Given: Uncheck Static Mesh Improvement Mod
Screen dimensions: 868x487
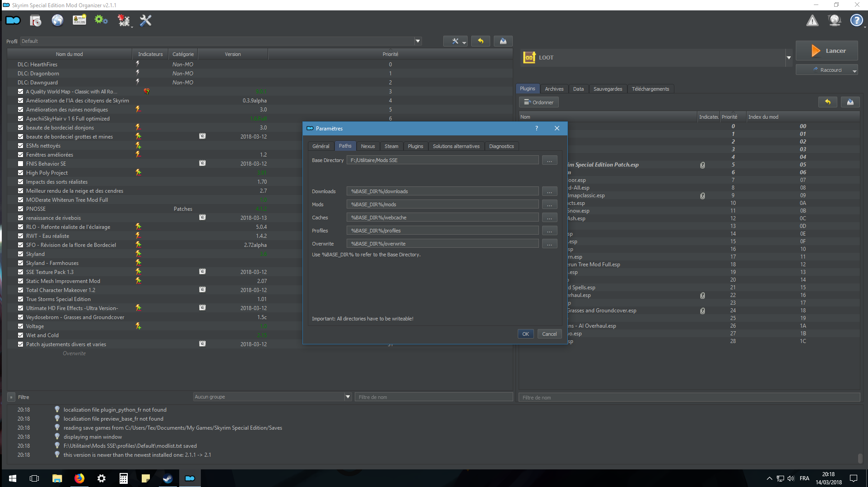Looking at the screenshot, I should [x=21, y=281].
